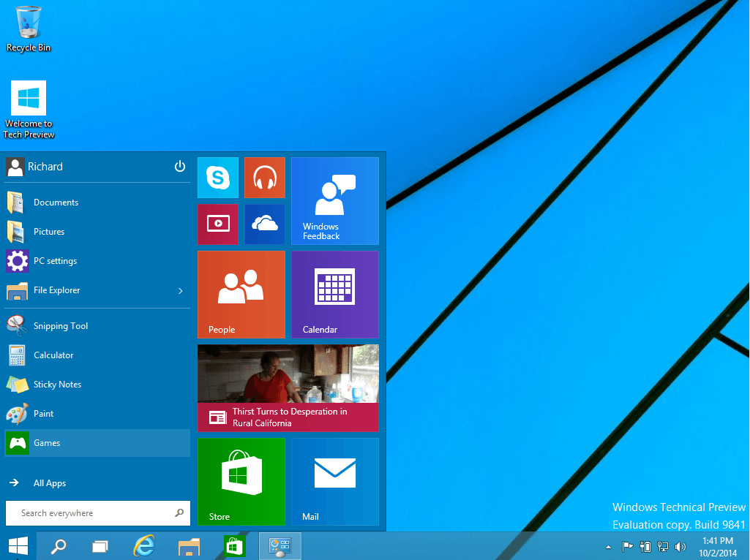Image resolution: width=750 pixels, height=560 pixels.
Task: Launch the Snipping Tool
Action: coord(97,326)
